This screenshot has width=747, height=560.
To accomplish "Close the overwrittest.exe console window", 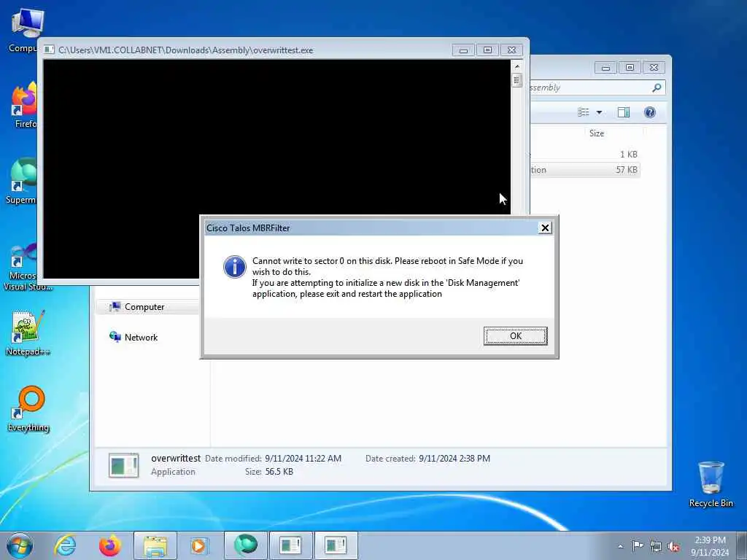I will pyautogui.click(x=511, y=50).
